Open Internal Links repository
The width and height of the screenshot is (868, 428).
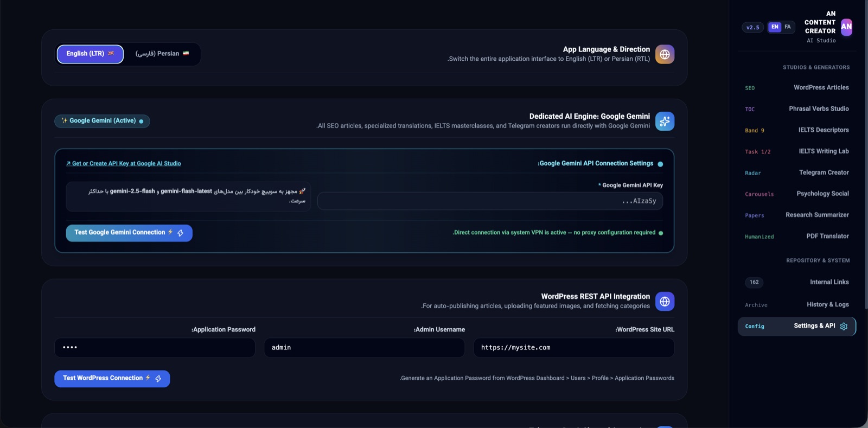[797, 282]
